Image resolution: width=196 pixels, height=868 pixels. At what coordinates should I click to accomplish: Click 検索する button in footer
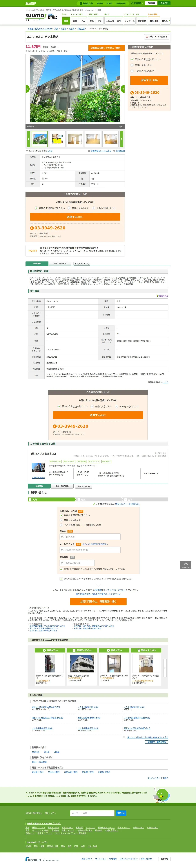coord(121,813)
